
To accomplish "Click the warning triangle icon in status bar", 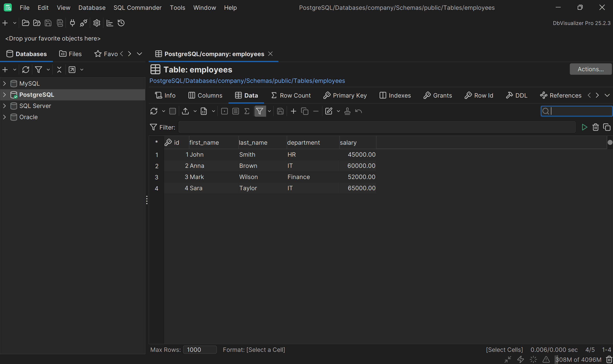I will (546, 360).
